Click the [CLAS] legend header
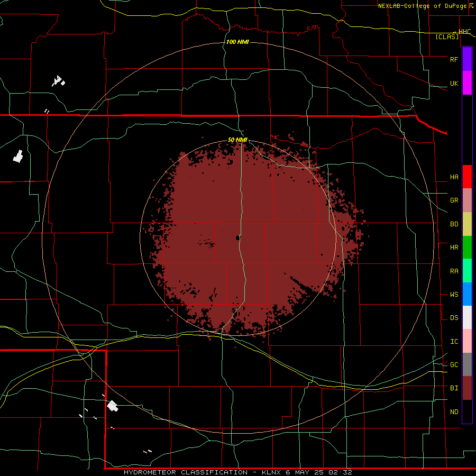Screen dimensions: 476x476 [x=447, y=36]
